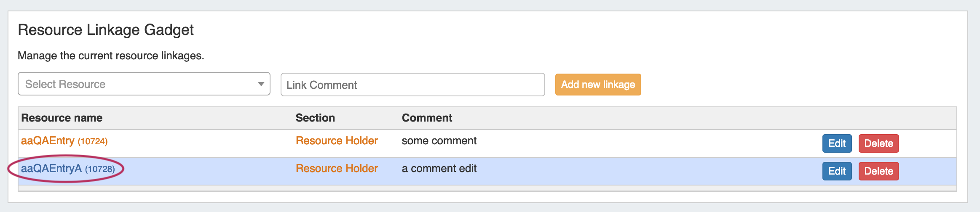Screen dimensions: 980x212
Task: Click the Section column header
Action: 315,118
